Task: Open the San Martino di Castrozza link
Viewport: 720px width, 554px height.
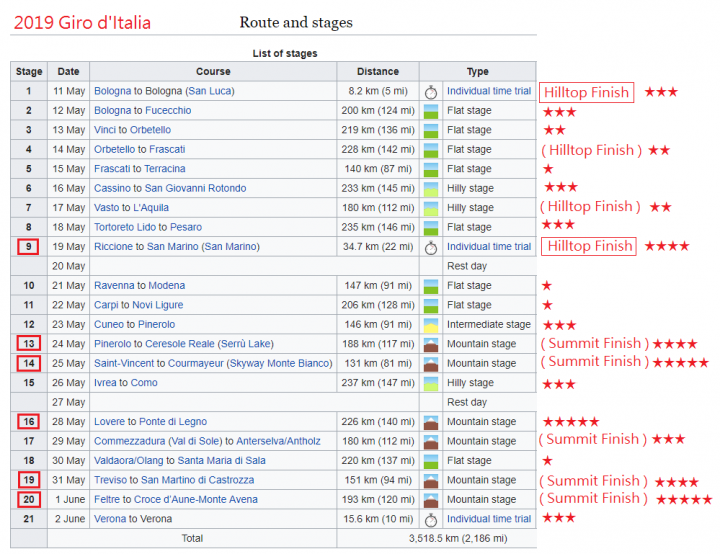Action: (197, 480)
